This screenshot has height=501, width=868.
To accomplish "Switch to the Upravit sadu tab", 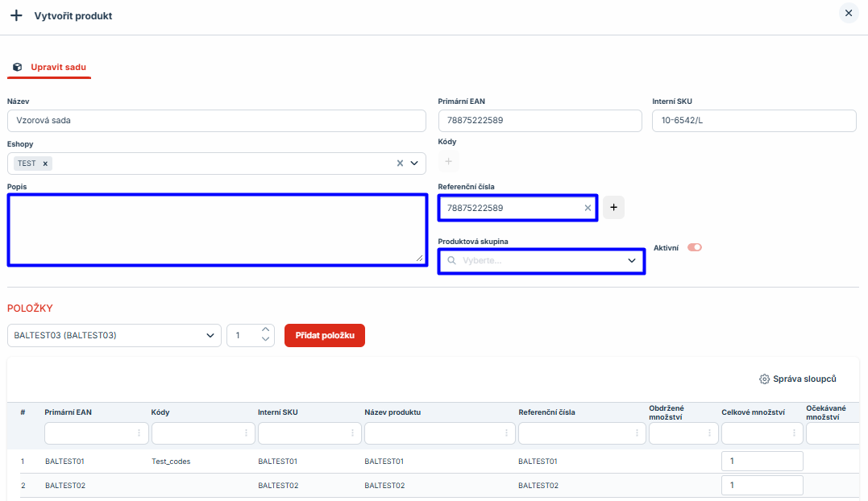I will [x=58, y=68].
